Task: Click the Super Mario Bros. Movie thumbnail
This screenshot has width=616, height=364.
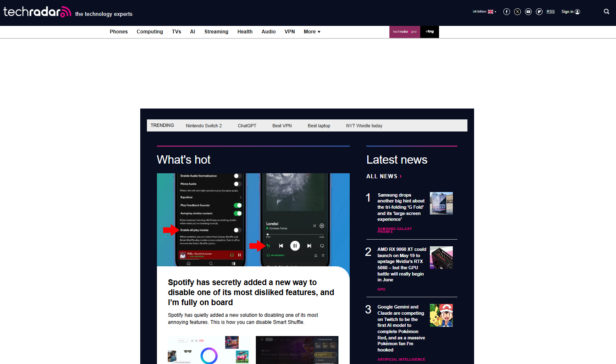Action: (297, 350)
